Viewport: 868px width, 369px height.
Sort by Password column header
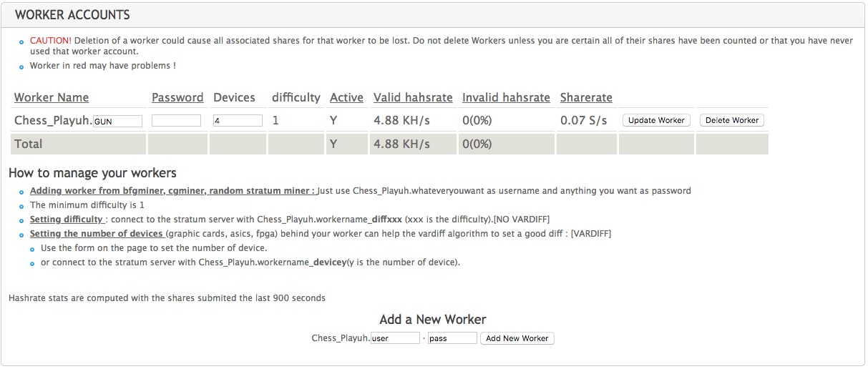tap(177, 97)
